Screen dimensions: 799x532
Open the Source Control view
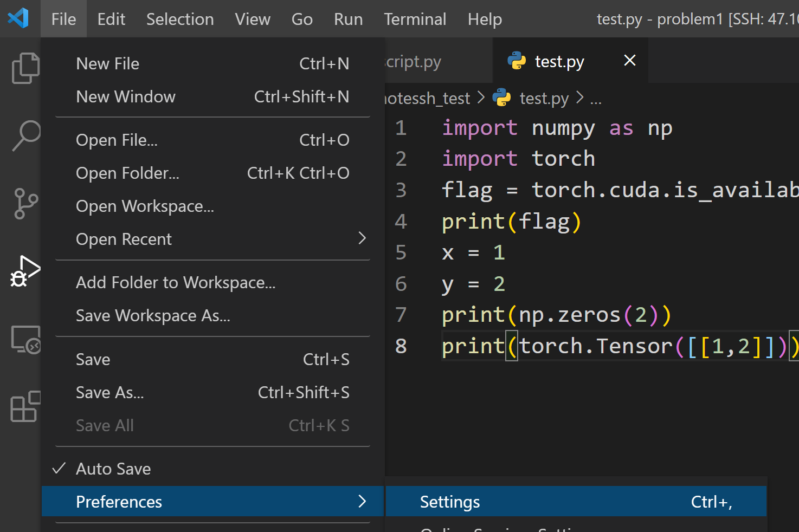pos(25,203)
